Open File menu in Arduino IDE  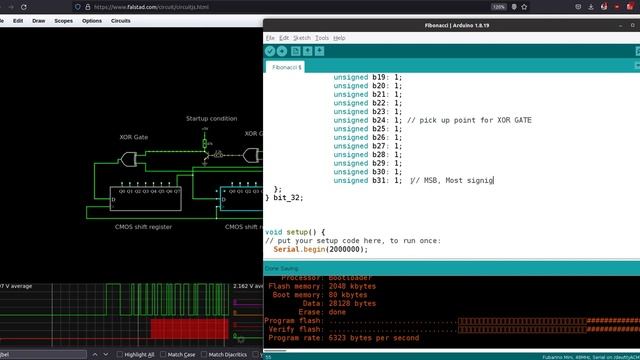270,38
